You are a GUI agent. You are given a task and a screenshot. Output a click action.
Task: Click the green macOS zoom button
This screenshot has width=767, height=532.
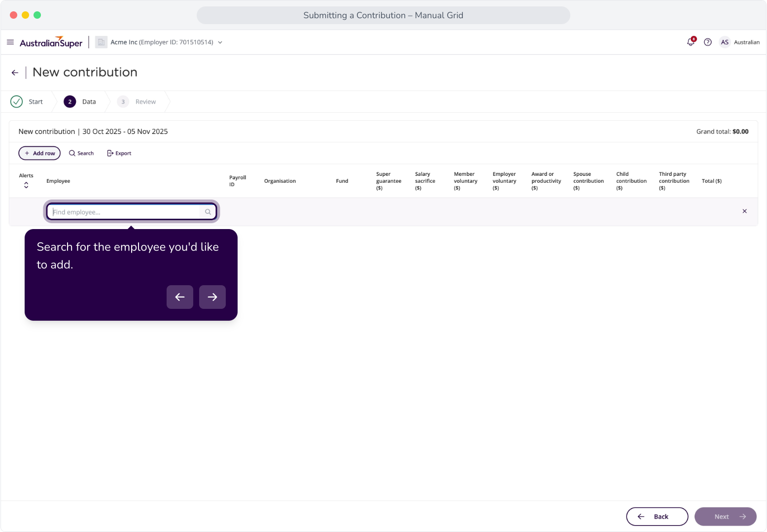click(37, 15)
